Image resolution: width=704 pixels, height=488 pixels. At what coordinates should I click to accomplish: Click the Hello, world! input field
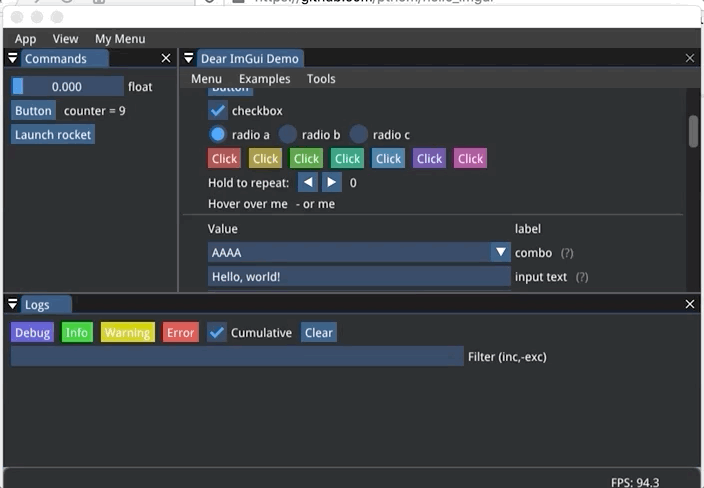click(359, 277)
